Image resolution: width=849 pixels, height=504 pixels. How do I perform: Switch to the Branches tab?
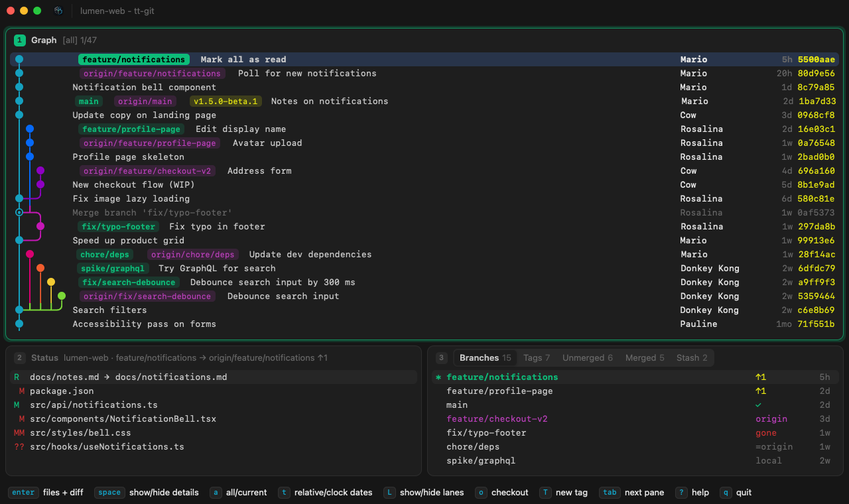click(485, 357)
